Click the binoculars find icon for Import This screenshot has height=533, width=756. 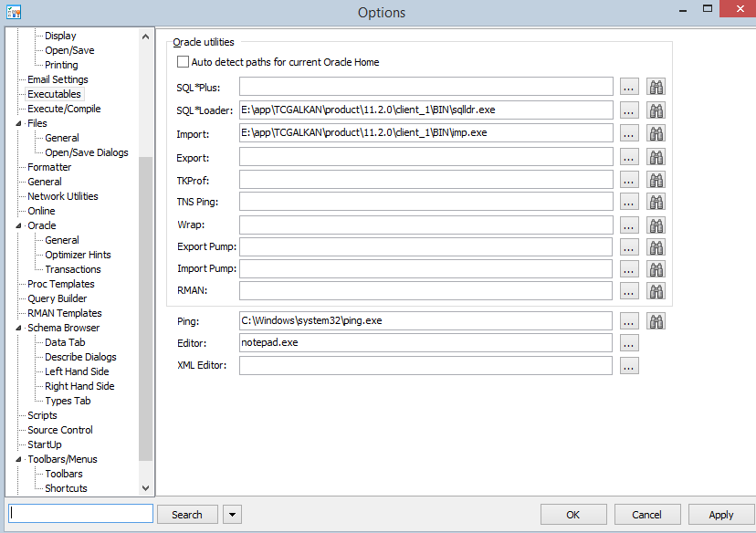[656, 133]
